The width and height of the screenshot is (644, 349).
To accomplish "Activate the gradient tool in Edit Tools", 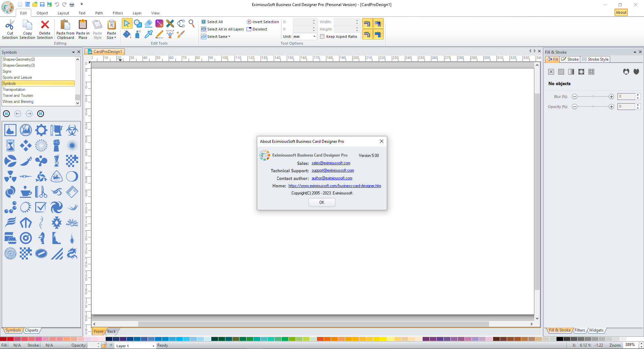I will point(159,23).
